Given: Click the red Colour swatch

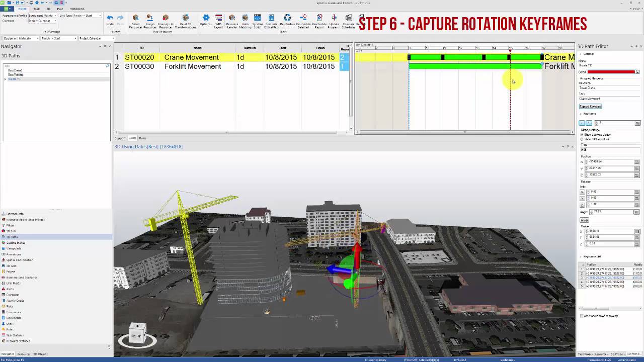Looking at the screenshot, I should coord(611,72).
